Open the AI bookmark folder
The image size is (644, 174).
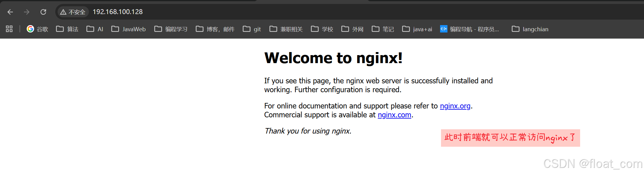(x=95, y=29)
